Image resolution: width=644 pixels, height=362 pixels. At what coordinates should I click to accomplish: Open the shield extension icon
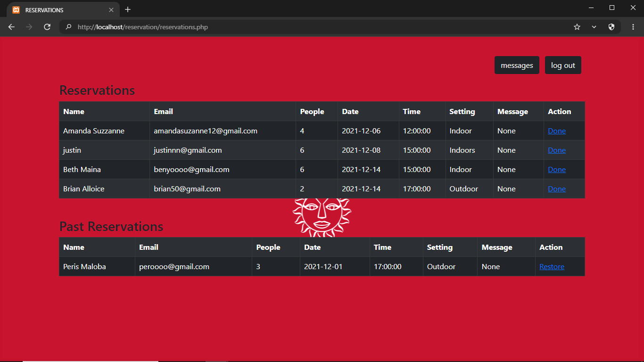[611, 27]
